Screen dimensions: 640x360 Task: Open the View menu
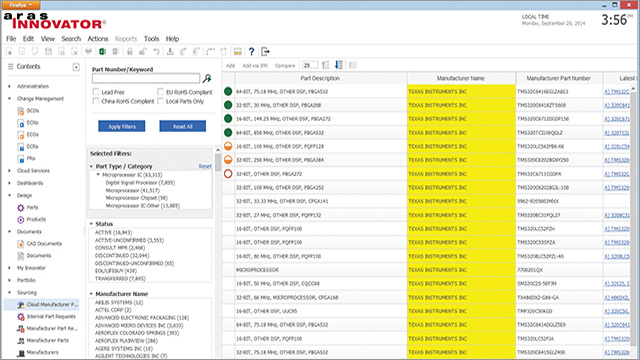point(47,39)
